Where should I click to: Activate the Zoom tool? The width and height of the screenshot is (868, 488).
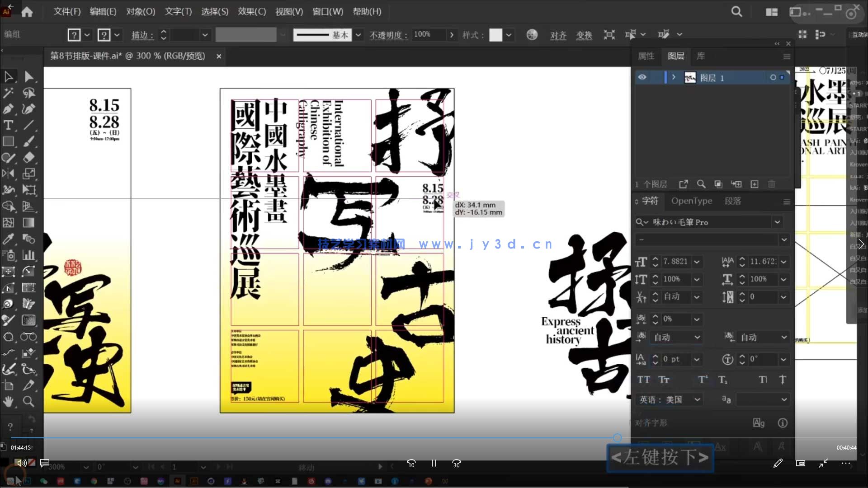(x=28, y=402)
